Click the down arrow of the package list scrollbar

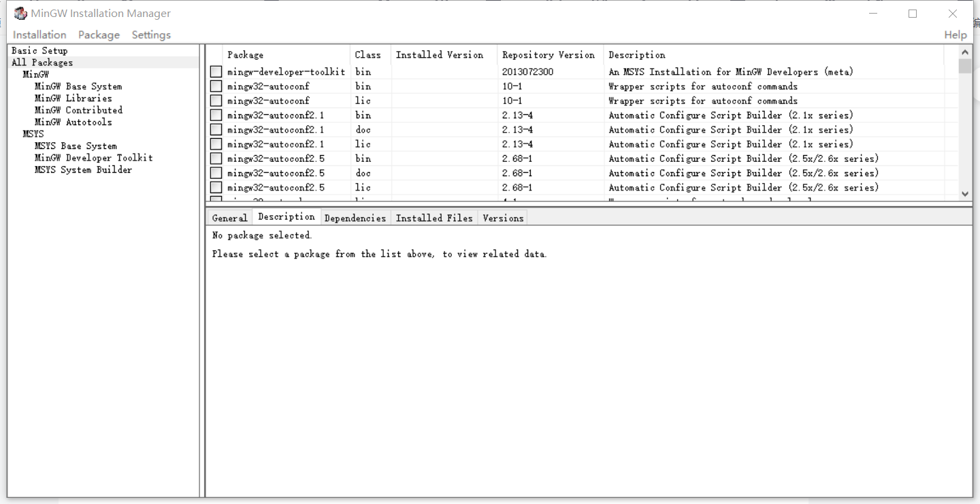(x=964, y=193)
